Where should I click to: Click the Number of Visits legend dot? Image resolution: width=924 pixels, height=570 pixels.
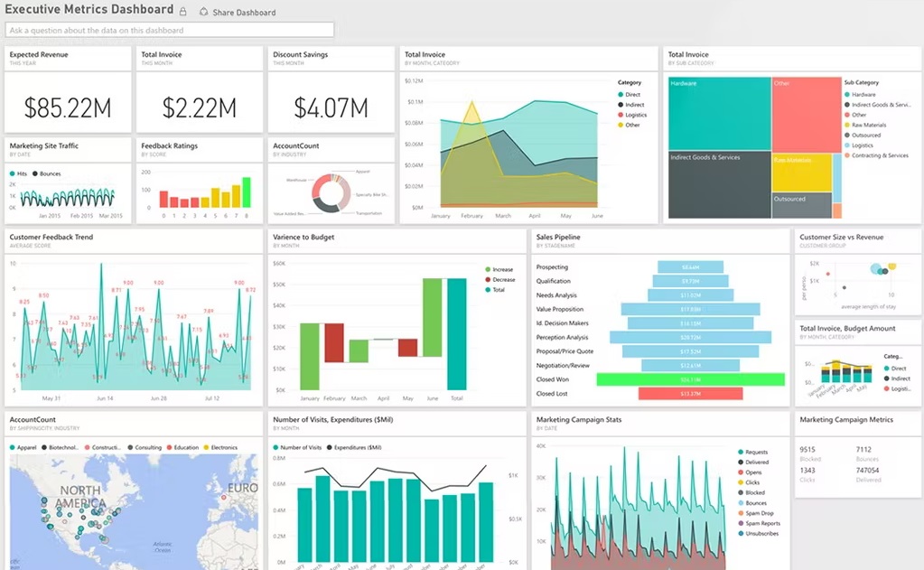pyautogui.click(x=275, y=447)
